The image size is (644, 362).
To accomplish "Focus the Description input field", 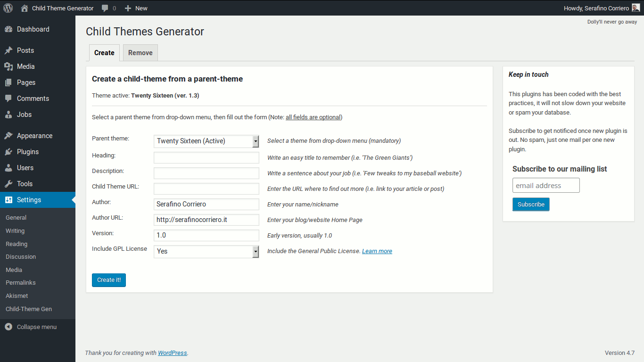I will (x=206, y=173).
